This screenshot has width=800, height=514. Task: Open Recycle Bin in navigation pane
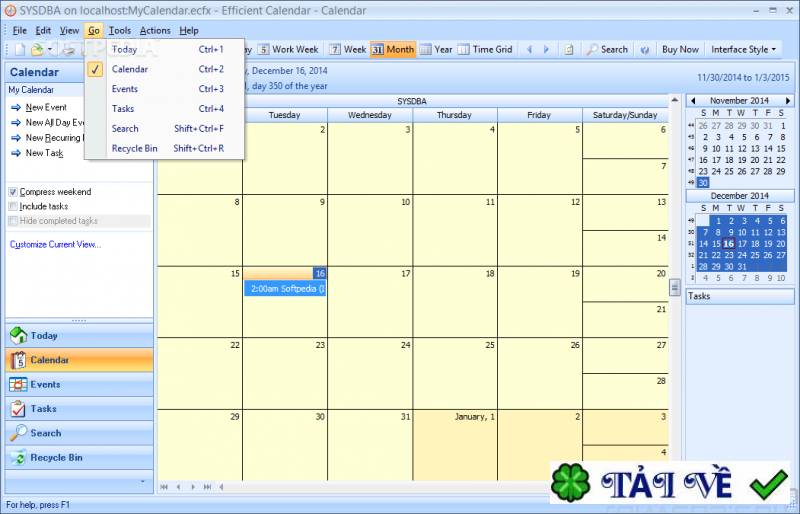pyautogui.click(x=79, y=458)
